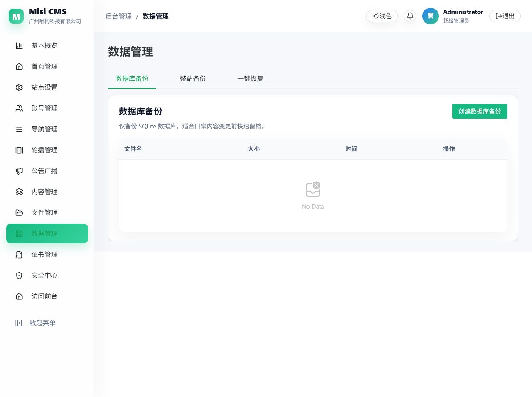Click the 广州唯构科技有限公司 company text
Image resolution: width=532 pixels, height=397 pixels.
point(55,21)
